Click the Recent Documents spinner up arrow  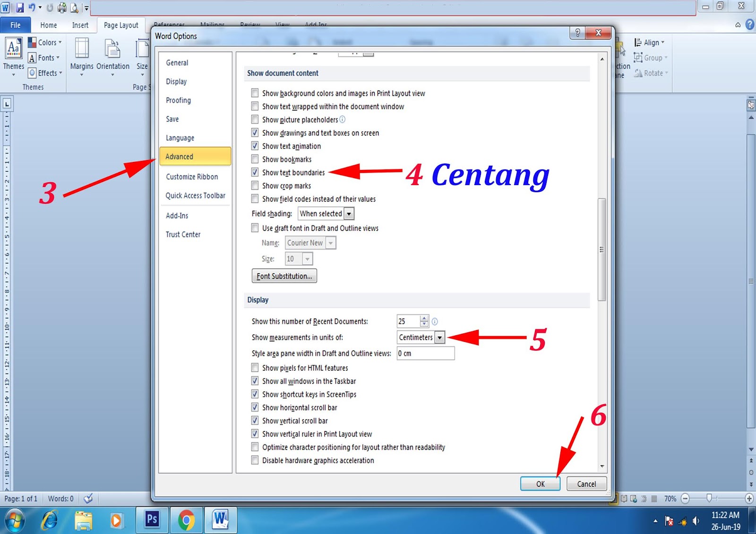tap(424, 318)
